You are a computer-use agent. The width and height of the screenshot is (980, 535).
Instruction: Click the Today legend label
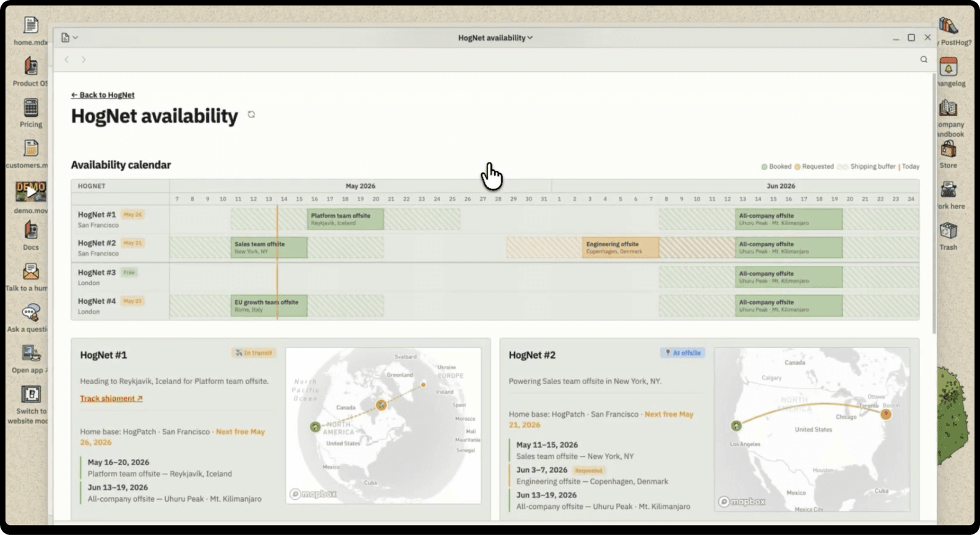coord(910,166)
